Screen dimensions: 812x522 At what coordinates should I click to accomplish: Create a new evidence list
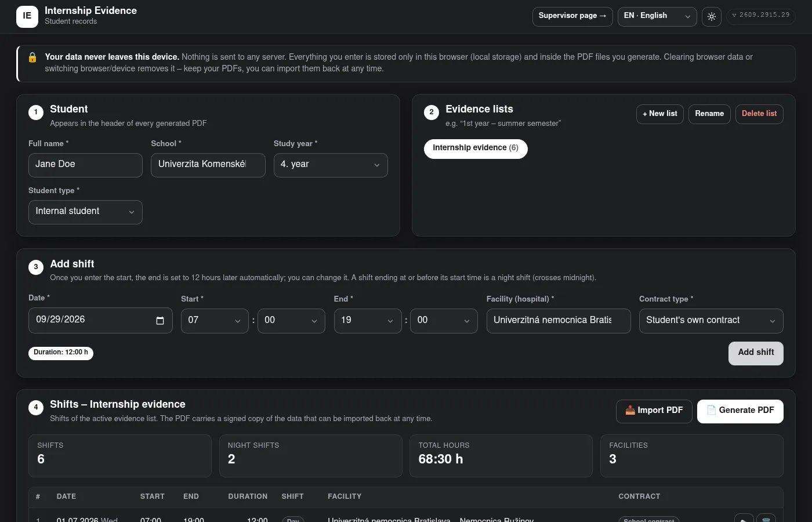(x=660, y=114)
